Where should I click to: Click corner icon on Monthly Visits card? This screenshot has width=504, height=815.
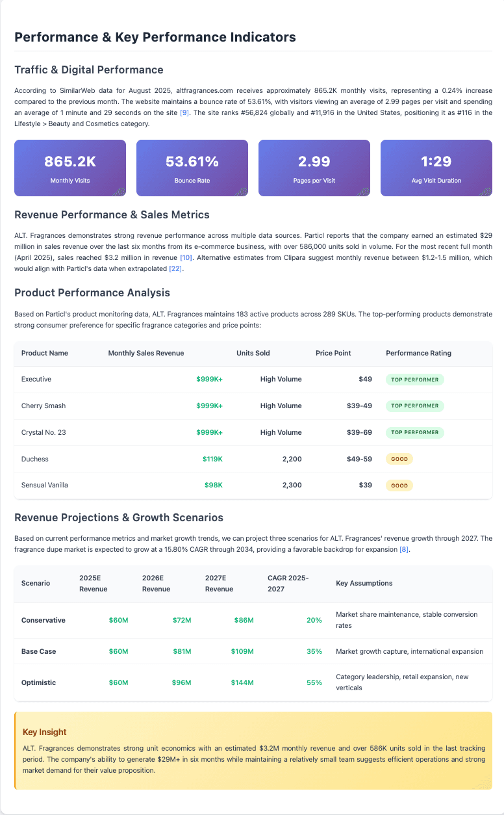[x=120, y=191]
